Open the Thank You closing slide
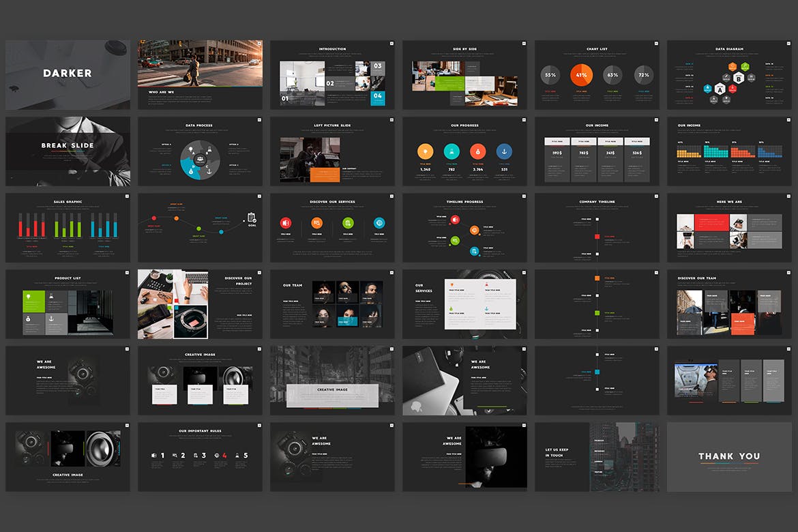Screen dimensions: 798x532 pyautogui.click(x=729, y=457)
